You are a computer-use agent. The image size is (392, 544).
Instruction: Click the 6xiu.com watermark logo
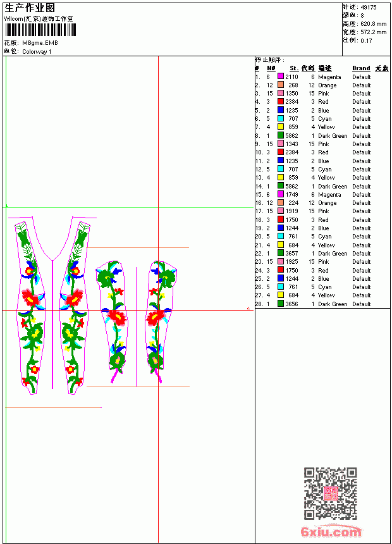(x=331, y=531)
